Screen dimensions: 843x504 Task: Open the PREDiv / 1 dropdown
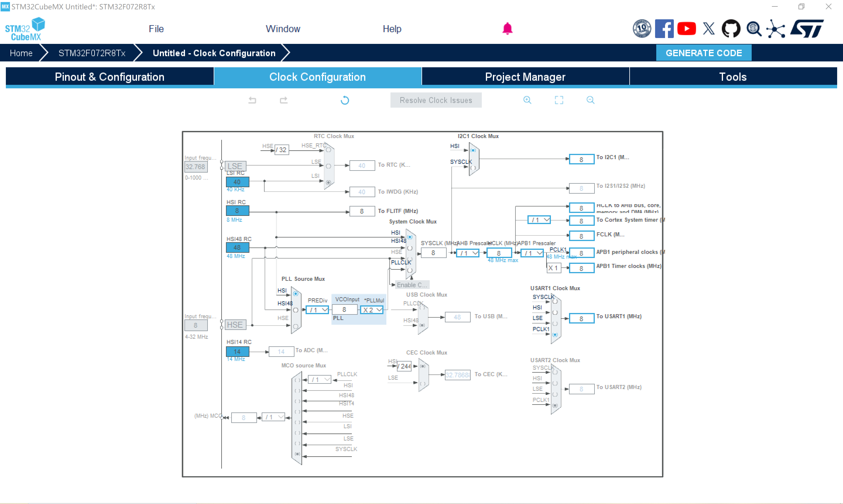point(317,310)
